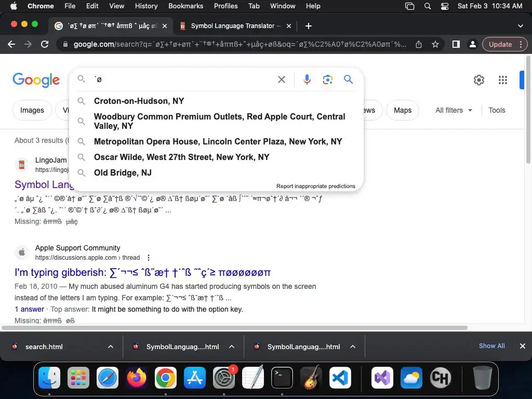Click the Update Chrome button
Viewport: 532px width, 399px height.
click(500, 44)
